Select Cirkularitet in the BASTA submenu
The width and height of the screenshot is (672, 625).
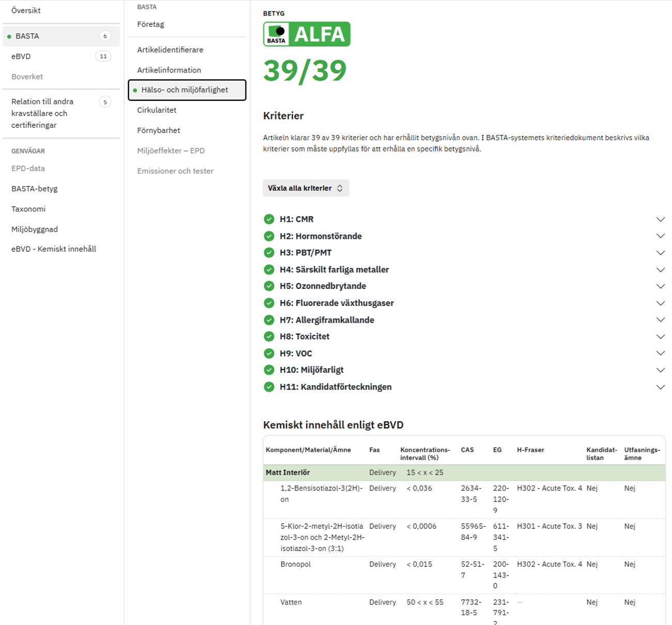coord(157,110)
